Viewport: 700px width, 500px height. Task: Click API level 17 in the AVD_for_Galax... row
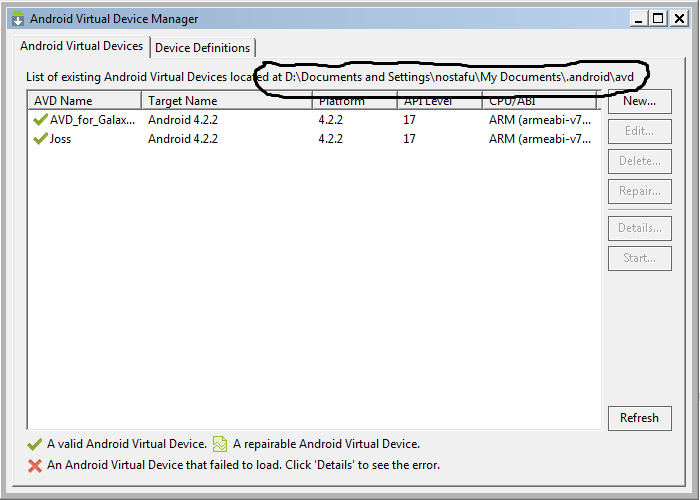pos(409,120)
